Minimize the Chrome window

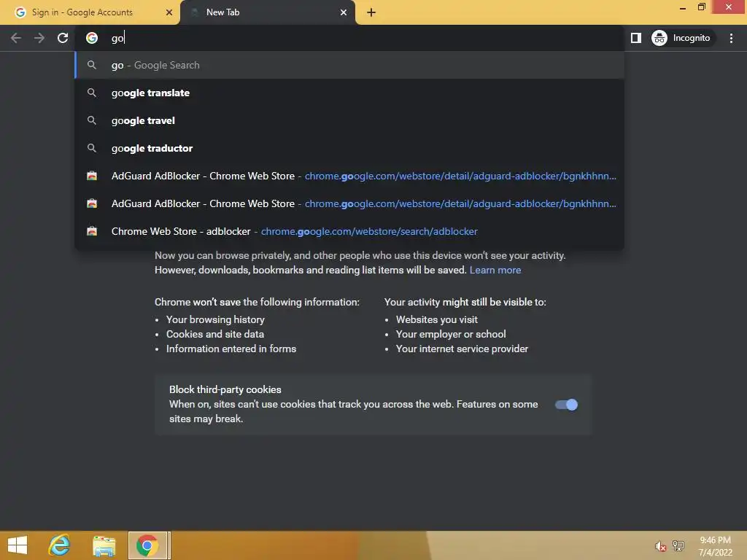pos(683,7)
